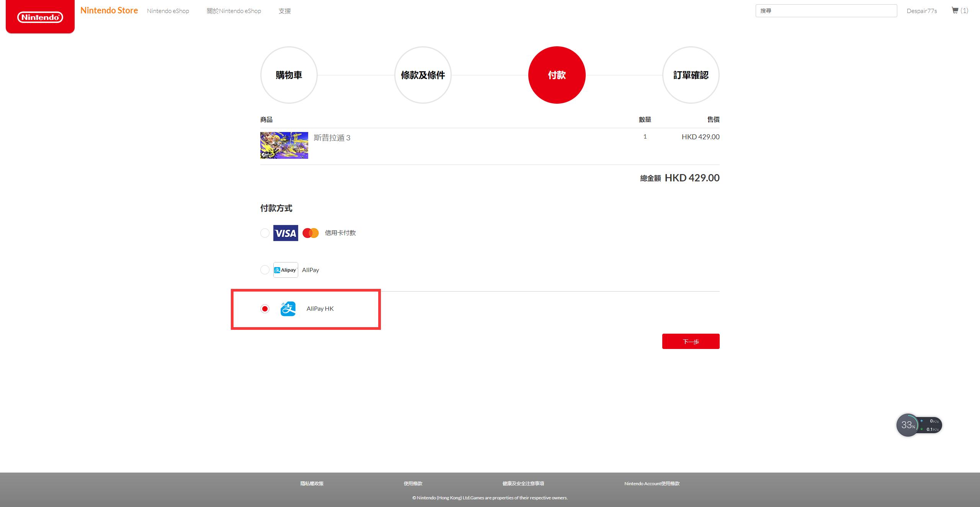Click the AliPay HK logo icon
The image size is (980, 507).
click(x=288, y=308)
